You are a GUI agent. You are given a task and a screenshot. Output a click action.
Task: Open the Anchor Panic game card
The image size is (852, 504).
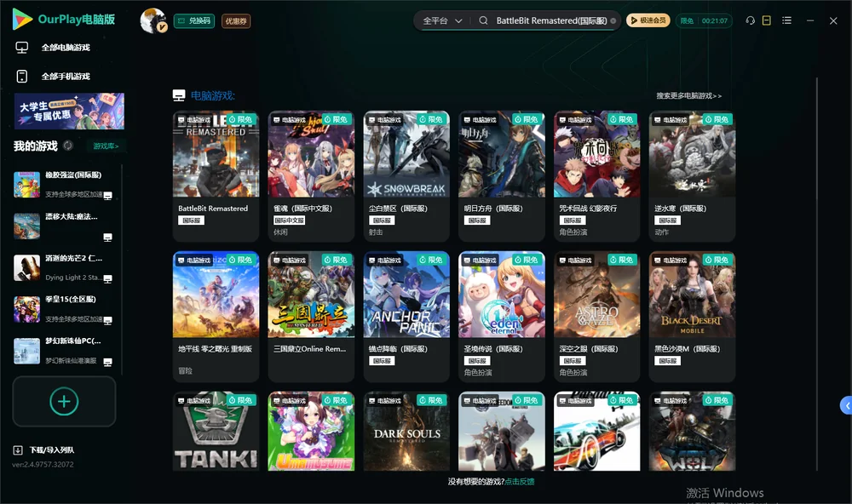click(406, 317)
